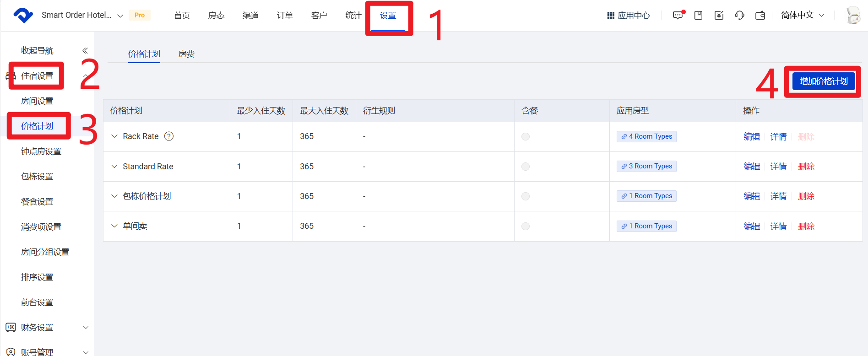The image size is (868, 356).
Task: Toggle the meal-included radio for Rack Rate
Action: (526, 137)
